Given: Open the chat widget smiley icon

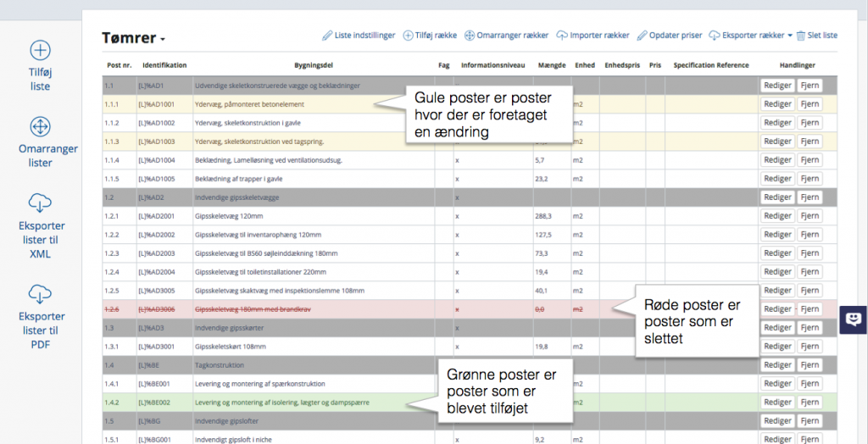Looking at the screenshot, I should tap(854, 319).
